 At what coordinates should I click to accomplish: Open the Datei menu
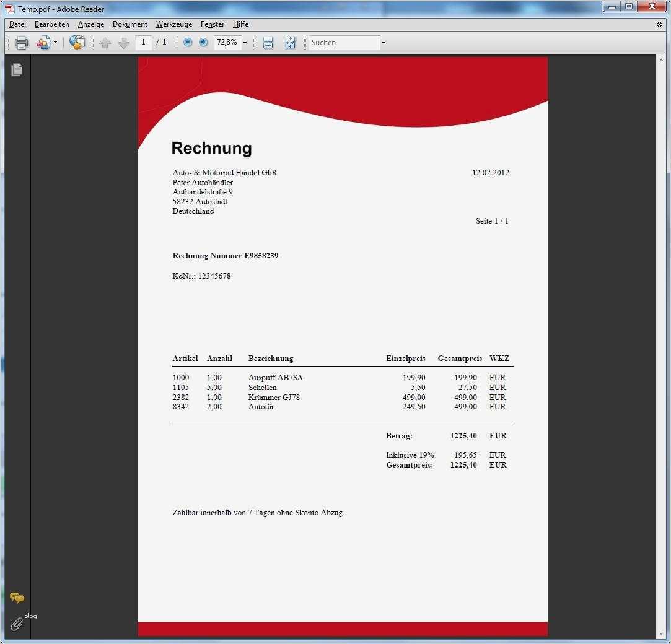click(x=17, y=24)
